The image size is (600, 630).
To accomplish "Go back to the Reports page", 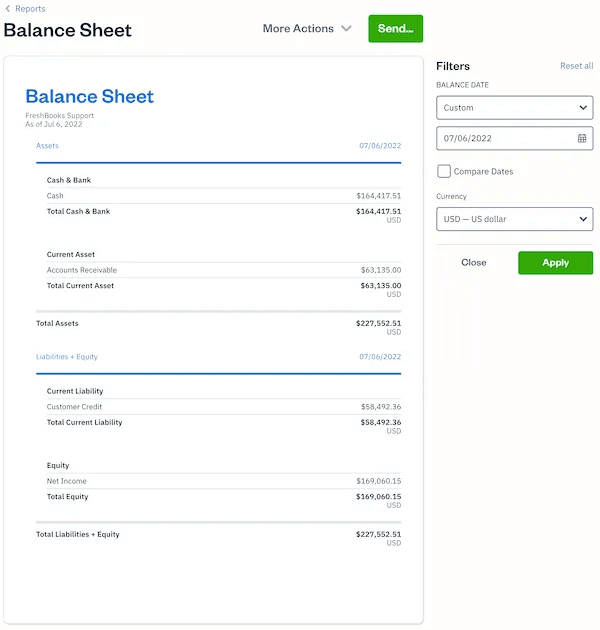I will (29, 9).
